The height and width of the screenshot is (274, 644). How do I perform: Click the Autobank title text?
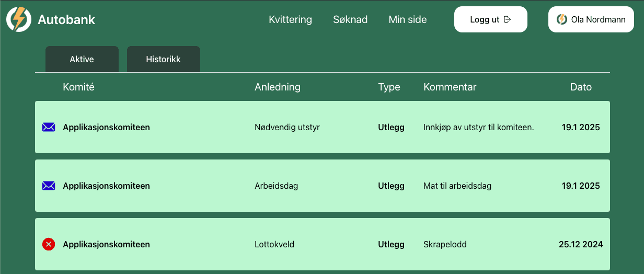tap(66, 20)
